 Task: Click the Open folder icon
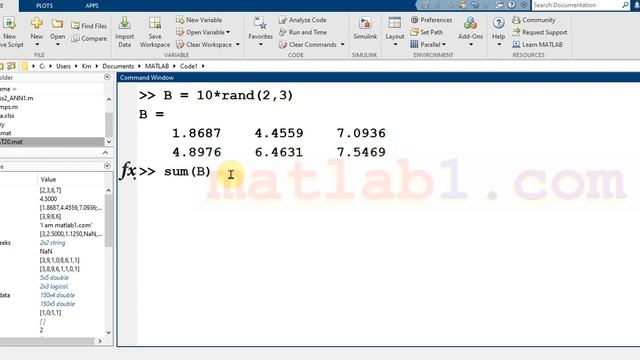[57, 23]
